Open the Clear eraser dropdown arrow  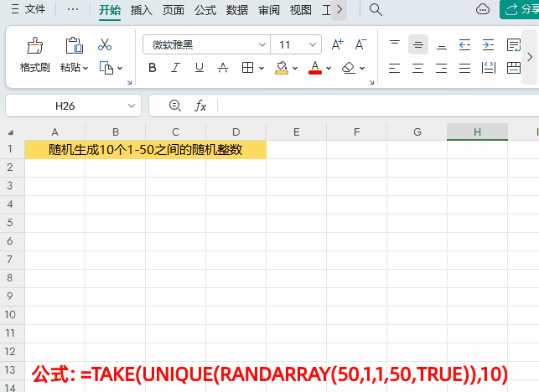[x=362, y=68]
